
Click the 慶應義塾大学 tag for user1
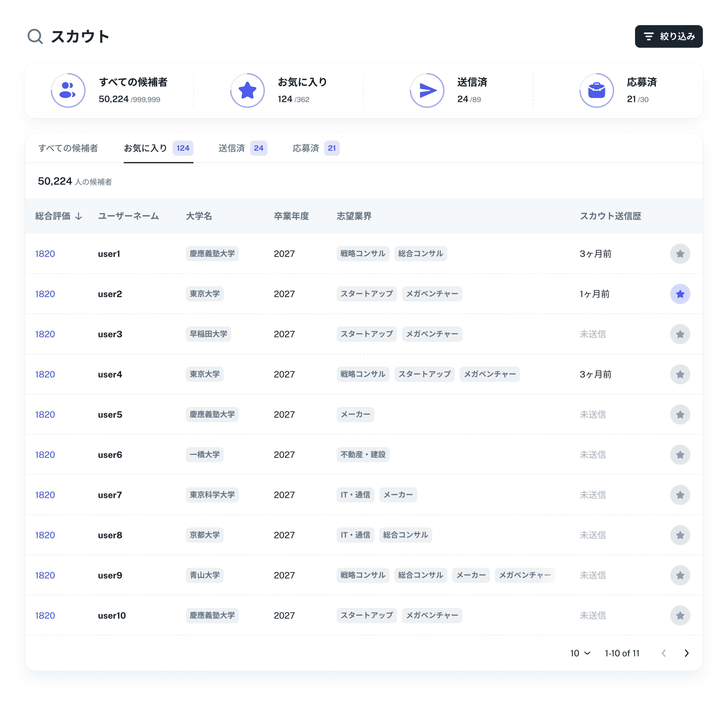click(x=212, y=253)
